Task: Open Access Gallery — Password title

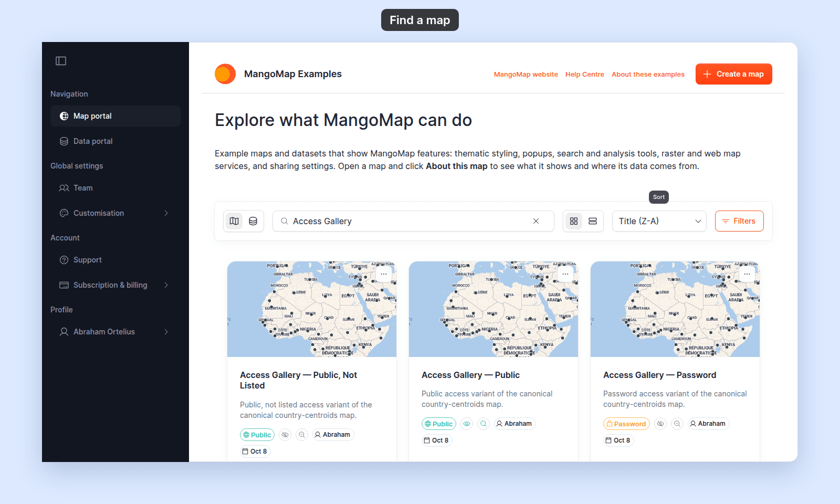Action: point(659,375)
